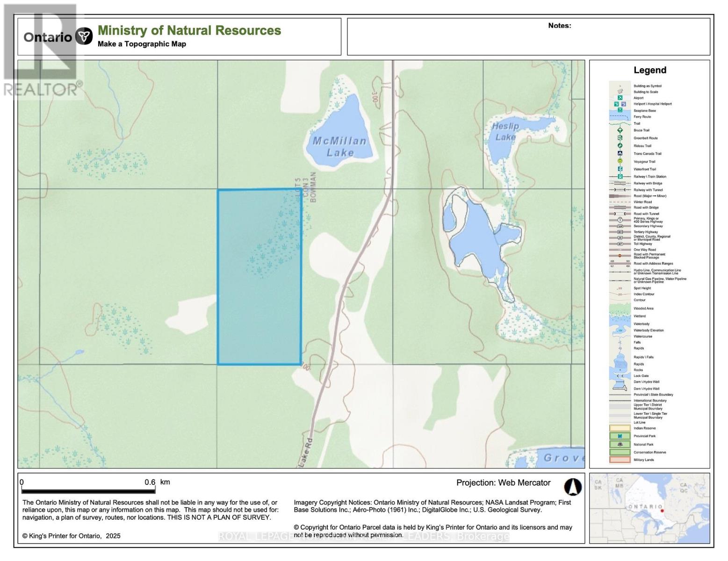Click the Seaplane Base legend icon
Screen dimensions: 728x561
pos(620,110)
